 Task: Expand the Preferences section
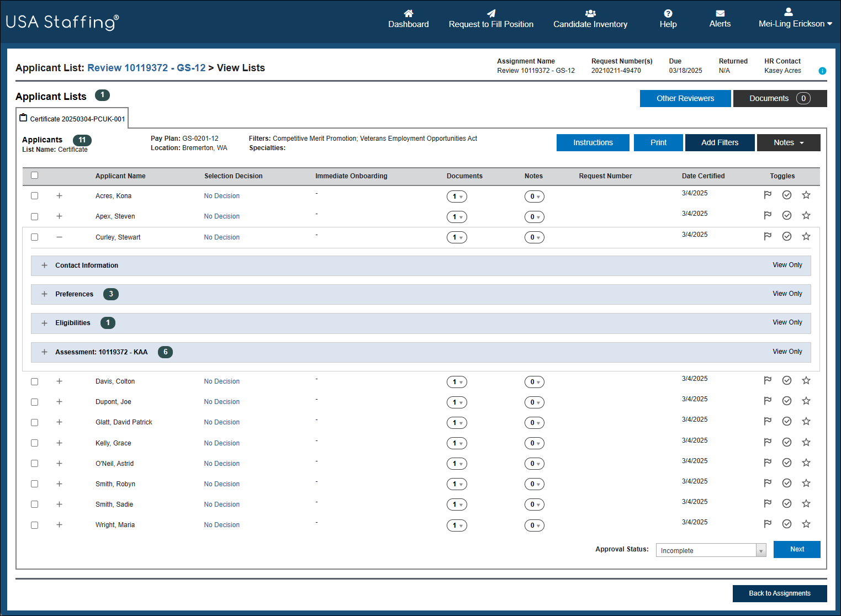click(45, 294)
